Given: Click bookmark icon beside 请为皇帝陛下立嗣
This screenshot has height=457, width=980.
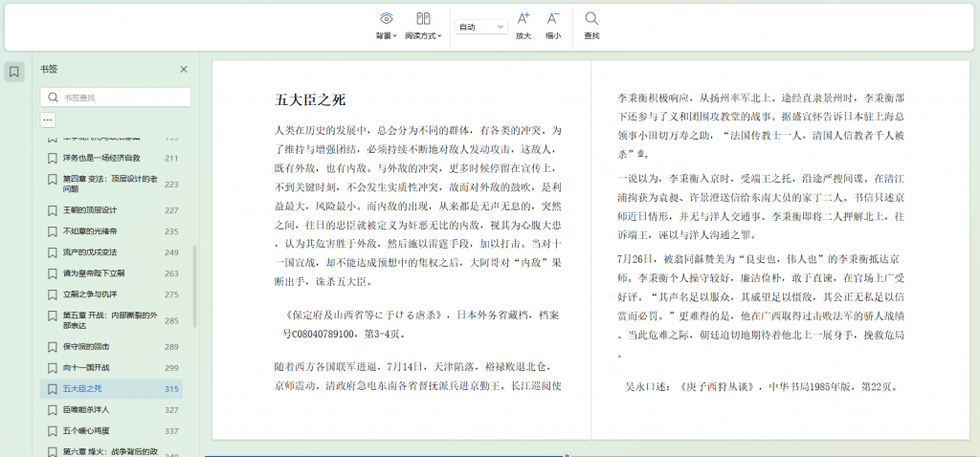Looking at the screenshot, I should [x=52, y=273].
